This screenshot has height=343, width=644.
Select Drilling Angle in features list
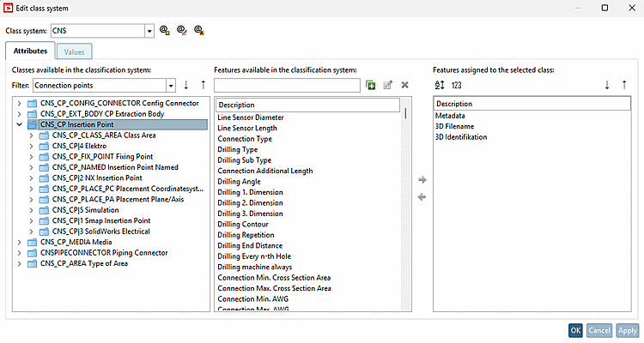click(240, 181)
